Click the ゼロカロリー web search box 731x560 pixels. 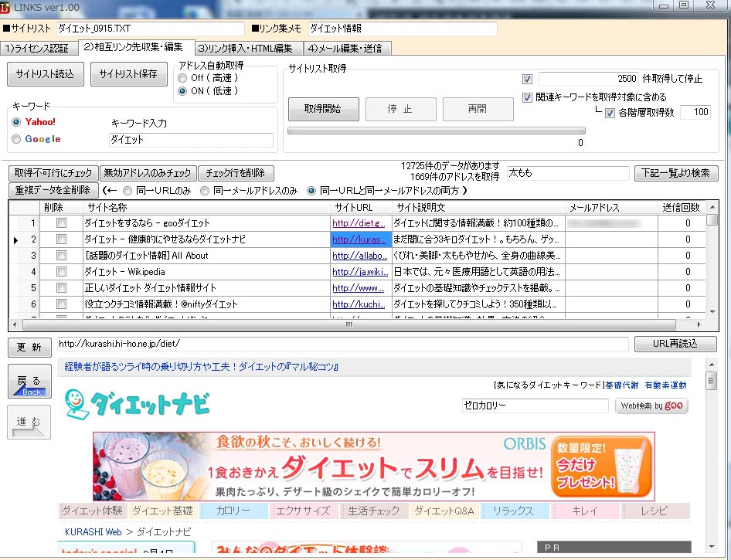[x=535, y=406]
